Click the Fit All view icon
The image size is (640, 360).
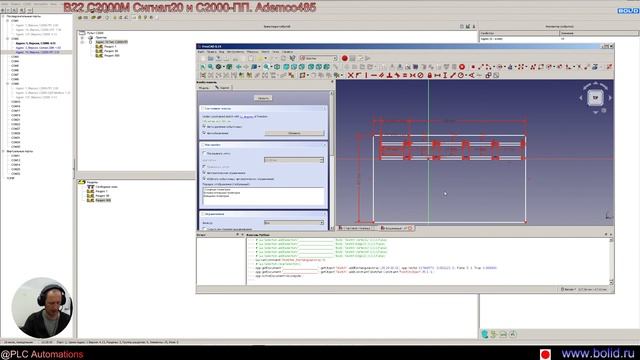coord(203,67)
